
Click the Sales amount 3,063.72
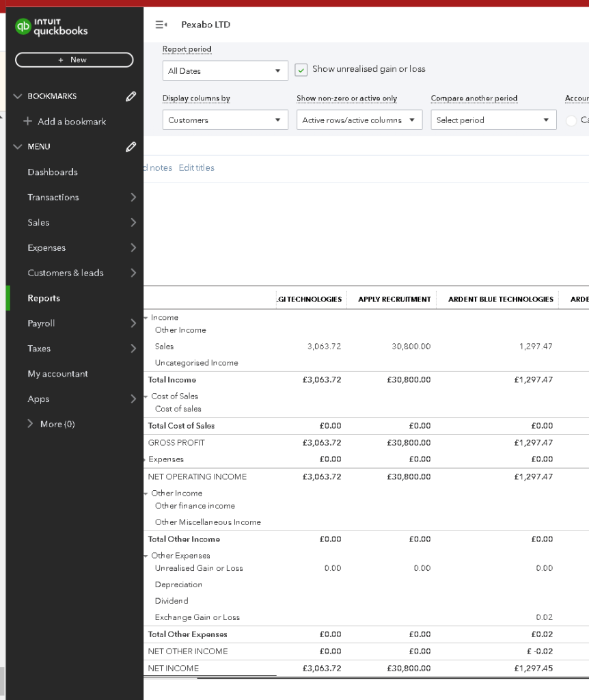pos(324,347)
